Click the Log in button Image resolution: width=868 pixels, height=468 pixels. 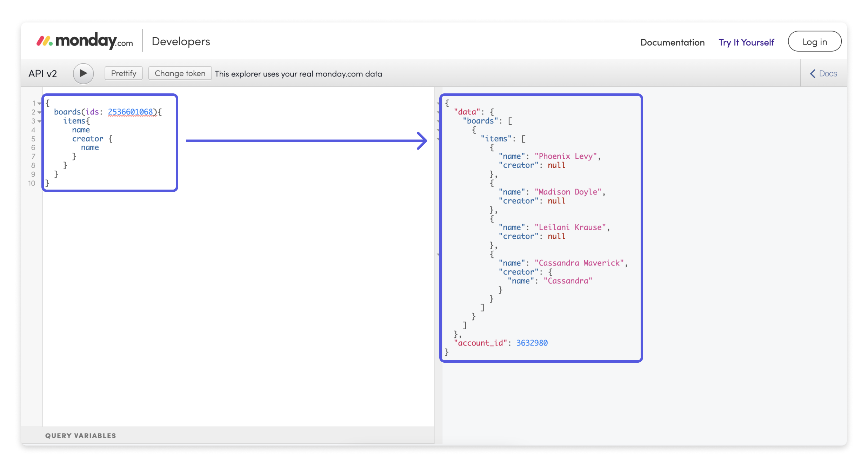point(814,41)
